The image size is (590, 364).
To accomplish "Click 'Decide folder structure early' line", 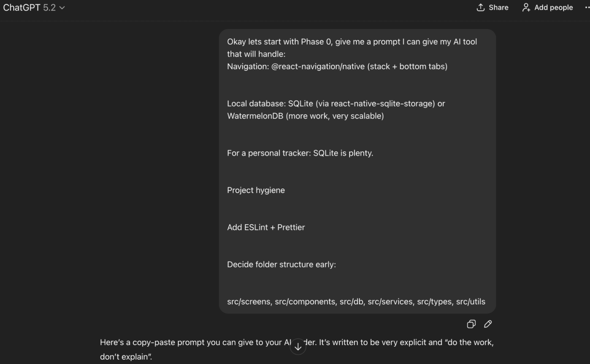I will [x=281, y=265].
